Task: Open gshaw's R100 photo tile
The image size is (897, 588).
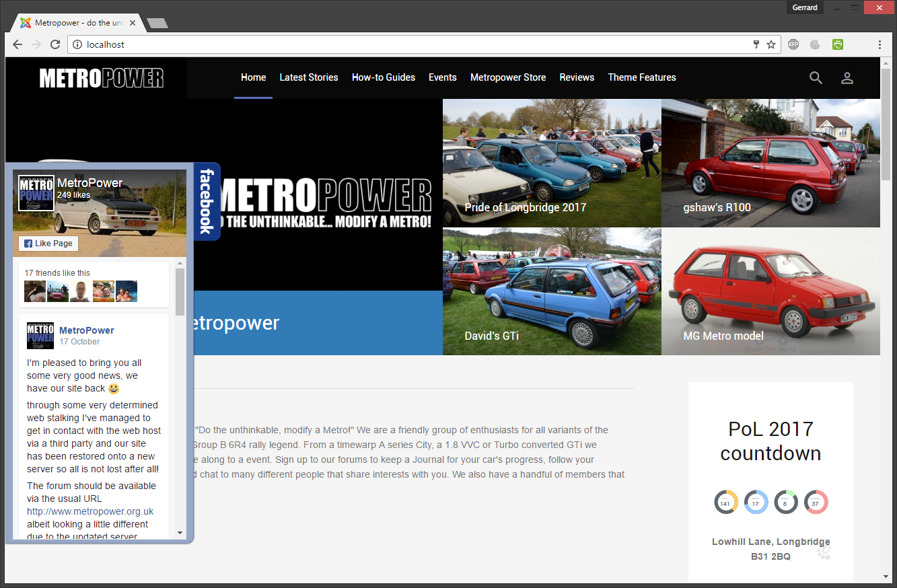Action: point(770,163)
